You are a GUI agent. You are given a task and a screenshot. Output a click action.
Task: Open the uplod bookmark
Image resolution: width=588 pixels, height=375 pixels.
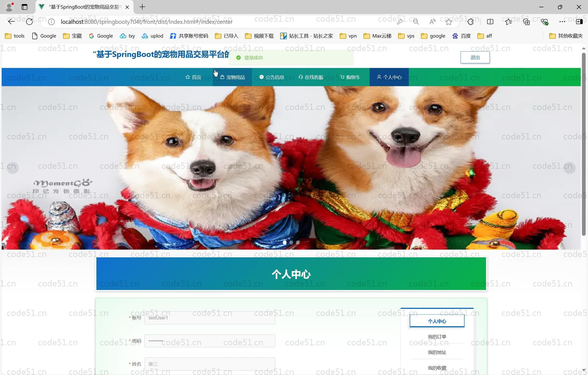tap(152, 36)
